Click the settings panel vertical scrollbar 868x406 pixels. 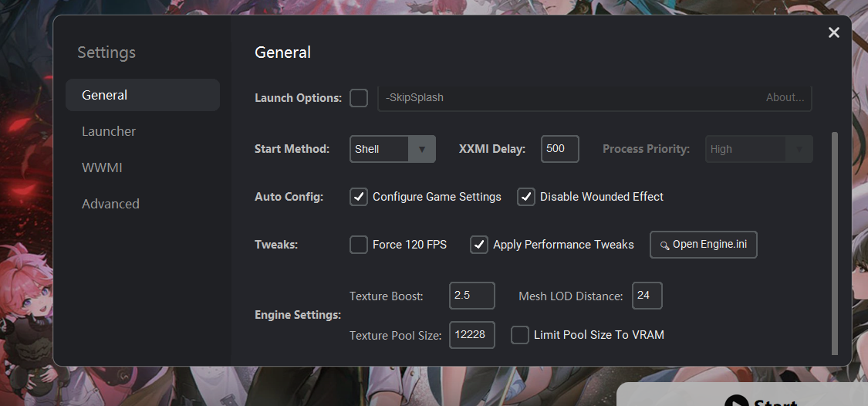(x=834, y=243)
